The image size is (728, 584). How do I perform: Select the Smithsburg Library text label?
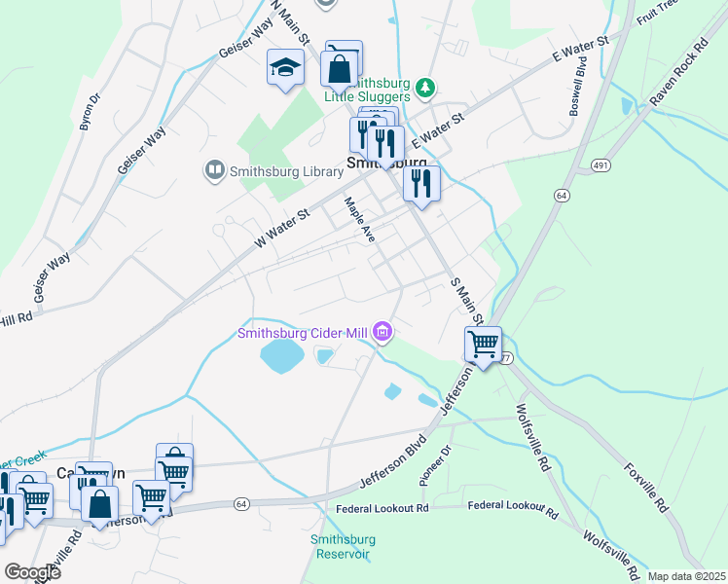point(286,171)
